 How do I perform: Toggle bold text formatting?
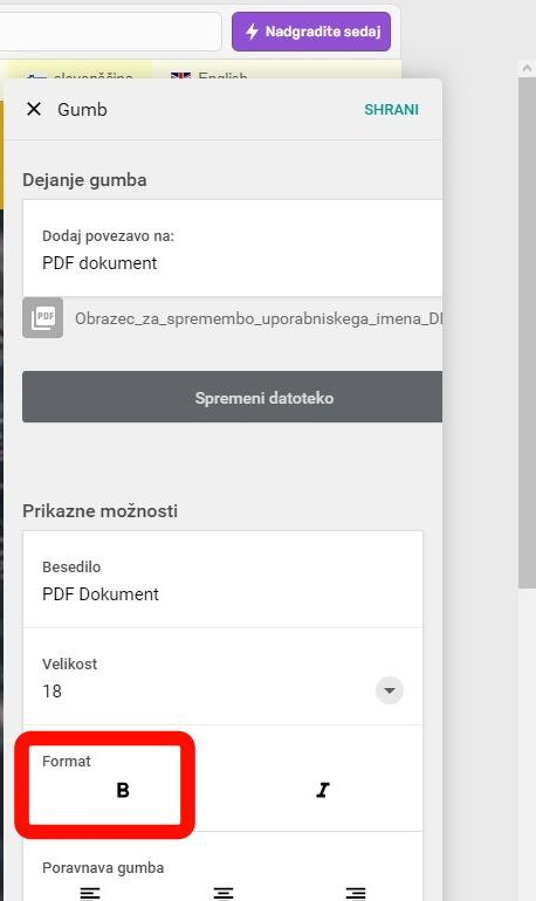(122, 790)
